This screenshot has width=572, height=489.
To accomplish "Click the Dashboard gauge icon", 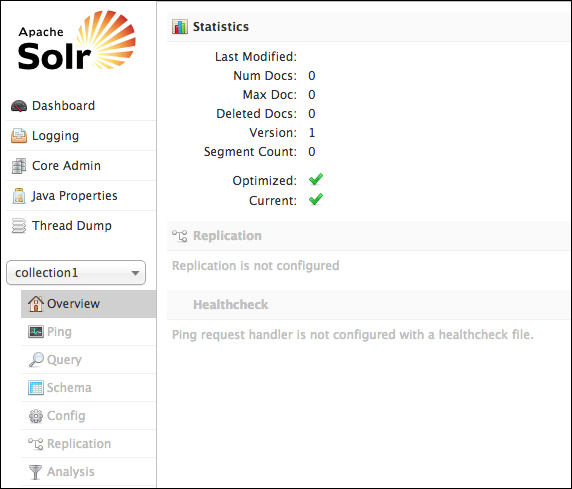I will coord(19,106).
